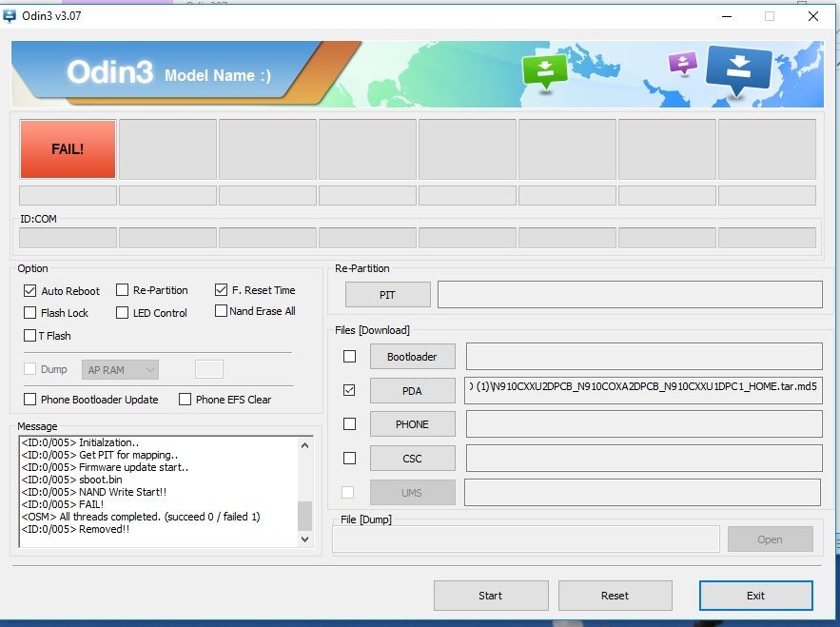Click the 'Get PIT for mapping..' log line

[100, 455]
